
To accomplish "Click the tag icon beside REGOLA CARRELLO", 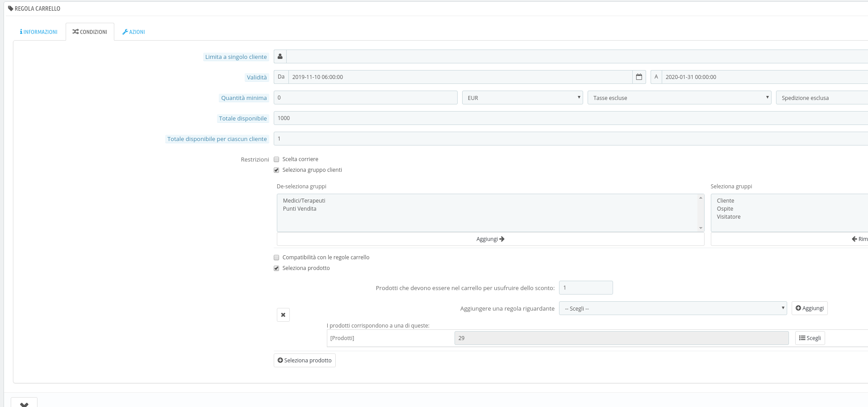I will pos(10,8).
